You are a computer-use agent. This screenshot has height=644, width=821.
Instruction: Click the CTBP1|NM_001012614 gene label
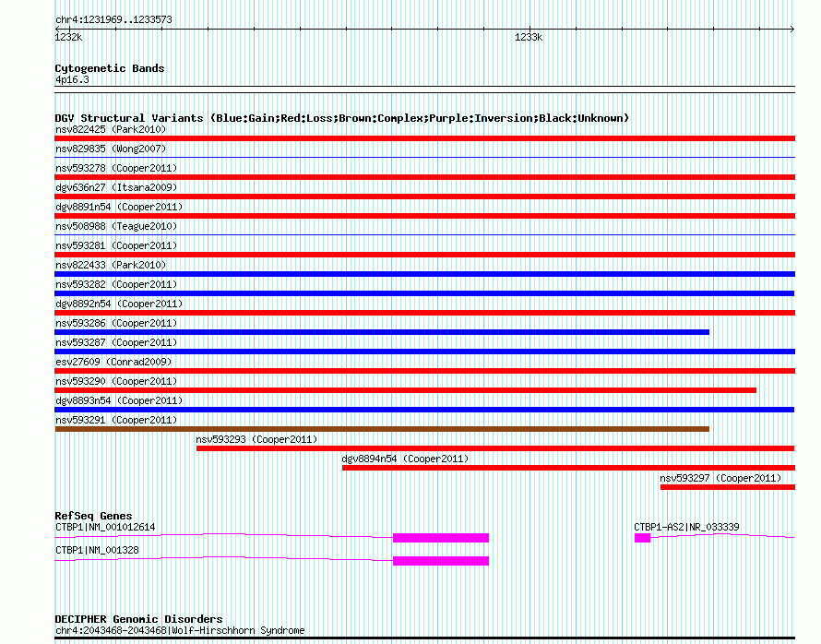coord(105,527)
